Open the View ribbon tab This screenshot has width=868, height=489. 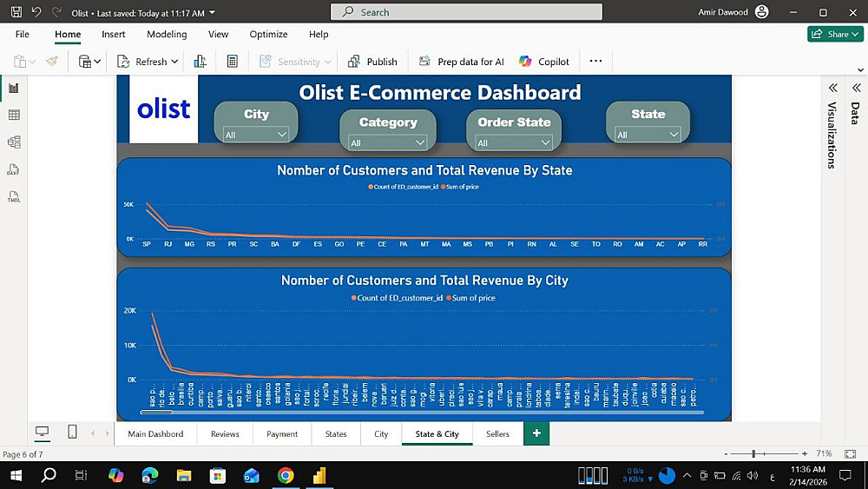pyautogui.click(x=218, y=34)
